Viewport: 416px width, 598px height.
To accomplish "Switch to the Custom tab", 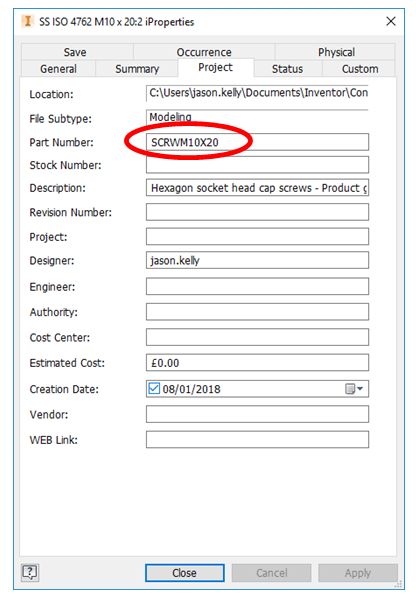I will [360, 69].
